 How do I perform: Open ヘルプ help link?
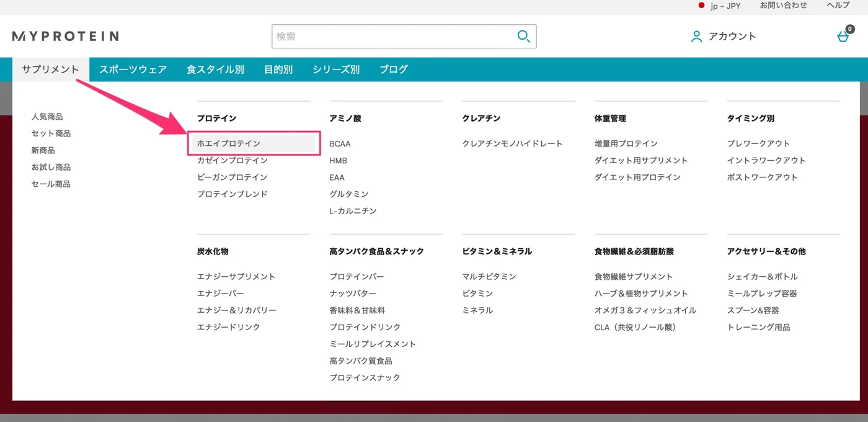[838, 6]
